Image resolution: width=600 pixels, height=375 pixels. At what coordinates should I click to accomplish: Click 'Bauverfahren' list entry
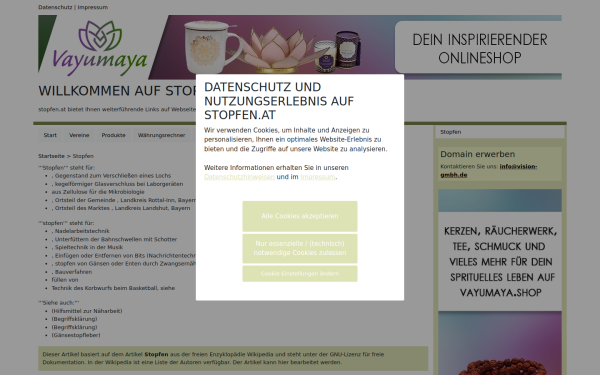click(x=72, y=272)
